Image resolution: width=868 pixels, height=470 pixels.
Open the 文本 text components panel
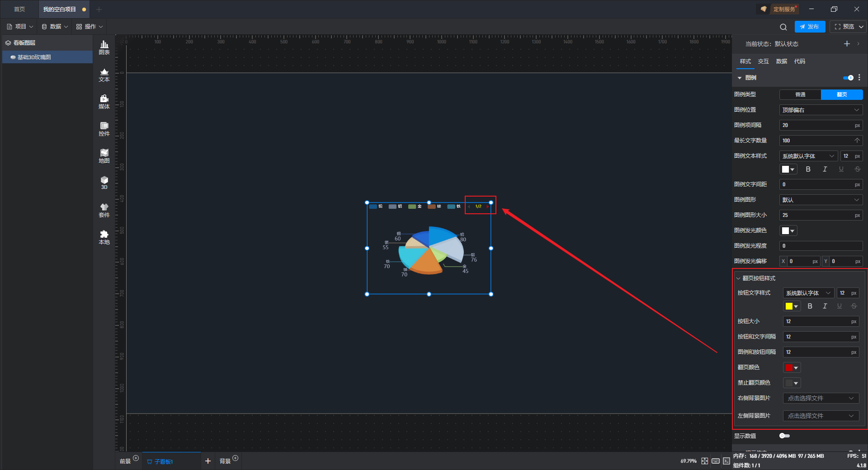(104, 75)
